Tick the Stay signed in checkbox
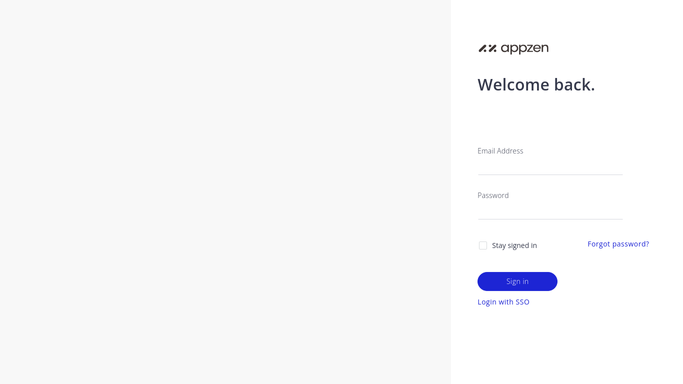Image resolution: width=683 pixels, height=384 pixels. click(483, 246)
